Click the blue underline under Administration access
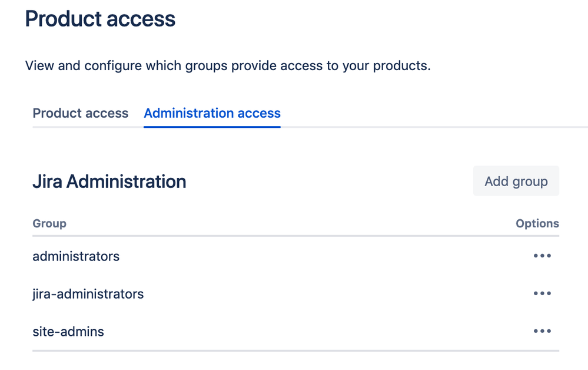This screenshot has width=588, height=370. [x=212, y=126]
